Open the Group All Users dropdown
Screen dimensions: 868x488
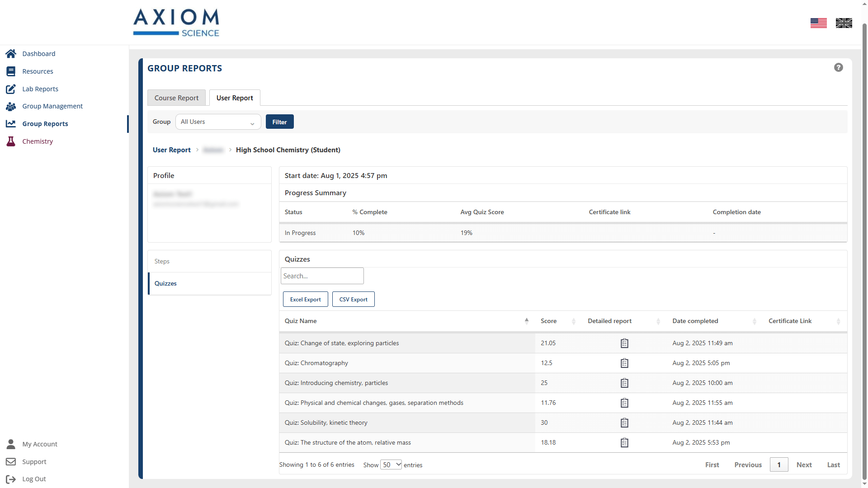(x=218, y=122)
